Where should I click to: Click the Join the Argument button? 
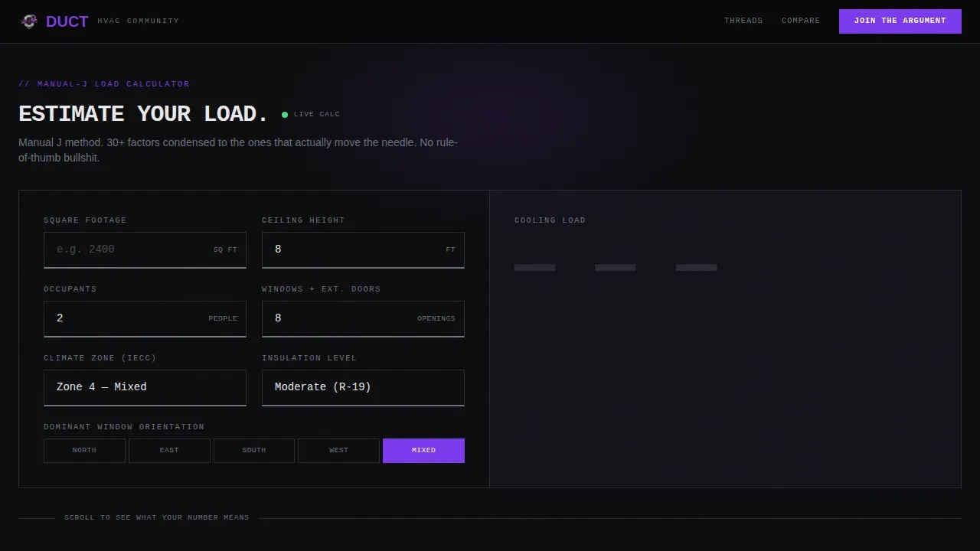pos(900,21)
